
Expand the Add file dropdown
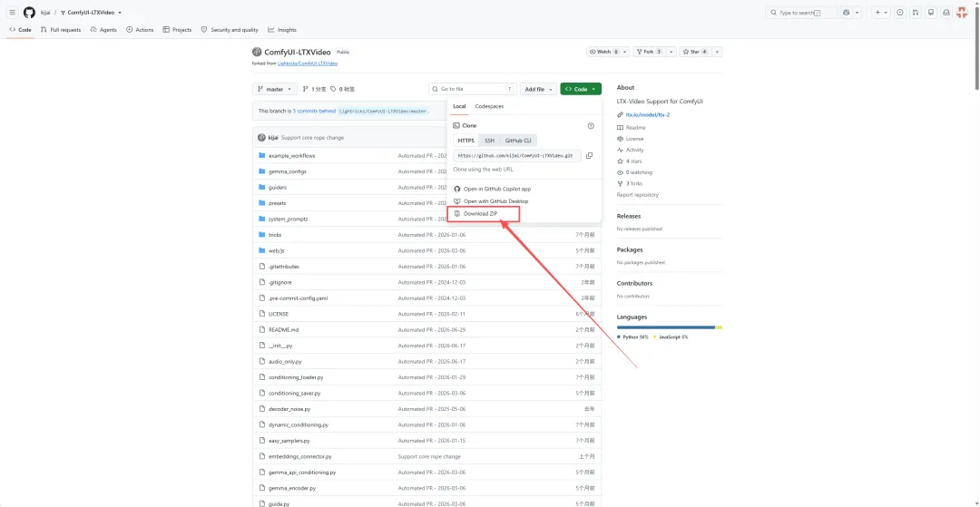point(538,89)
